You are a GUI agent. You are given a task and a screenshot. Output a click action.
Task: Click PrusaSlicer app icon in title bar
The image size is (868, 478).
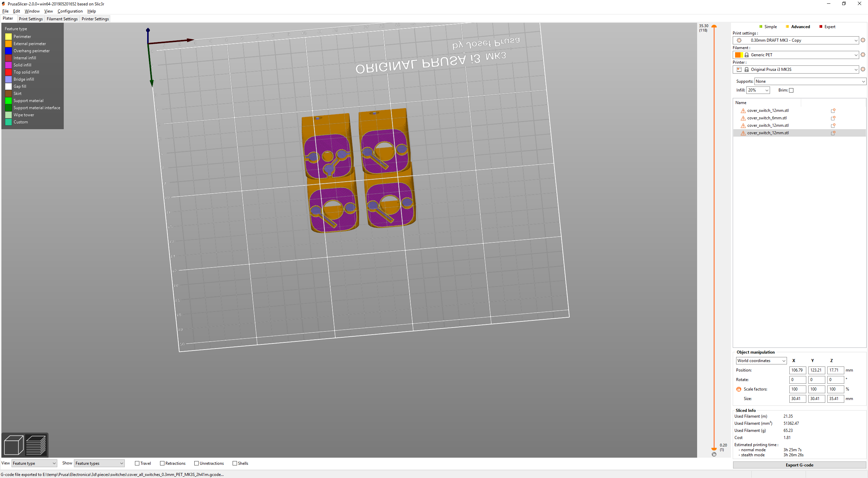click(3, 4)
